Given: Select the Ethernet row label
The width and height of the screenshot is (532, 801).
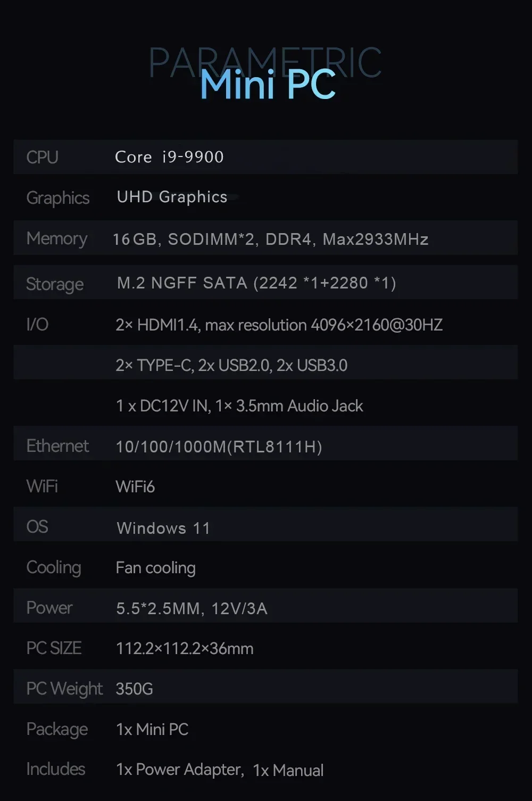Looking at the screenshot, I should pos(57,446).
